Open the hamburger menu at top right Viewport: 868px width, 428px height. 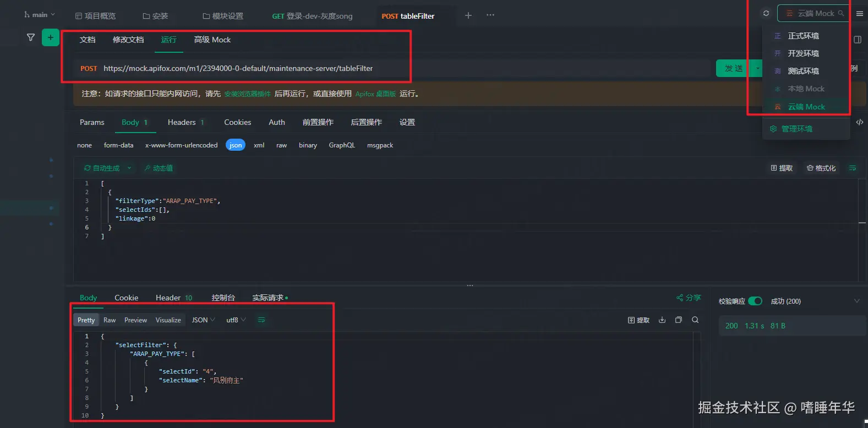point(860,14)
